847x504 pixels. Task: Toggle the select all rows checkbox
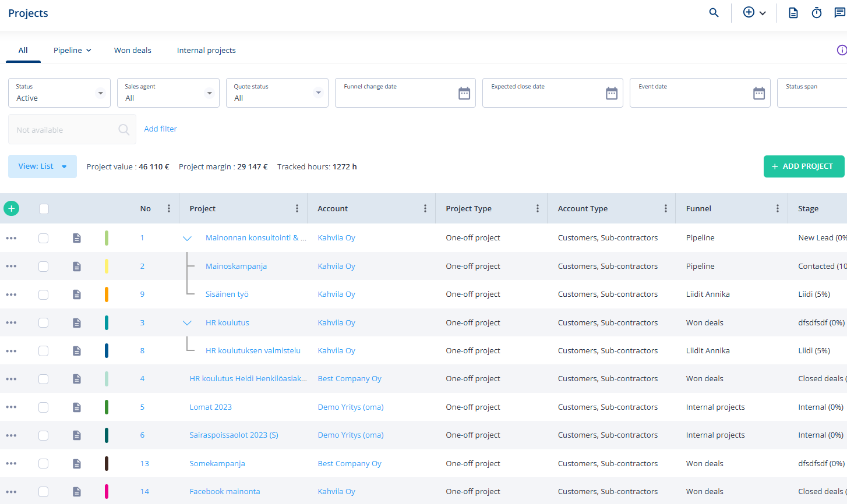(x=44, y=208)
